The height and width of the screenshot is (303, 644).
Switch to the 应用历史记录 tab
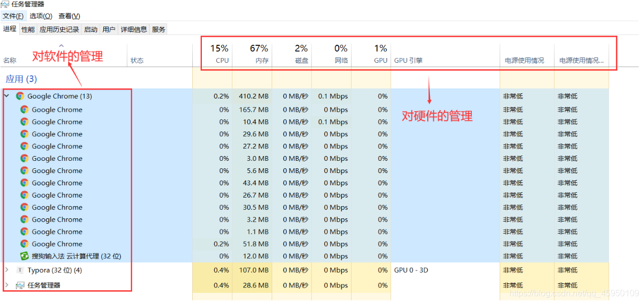tap(59, 30)
